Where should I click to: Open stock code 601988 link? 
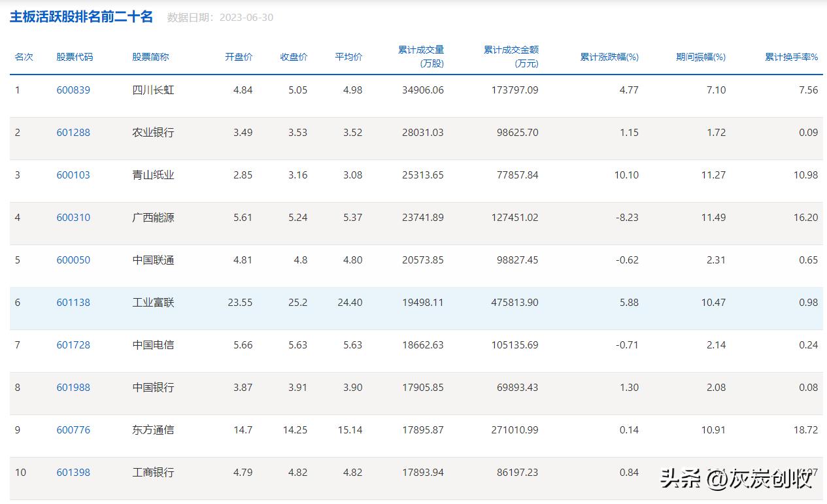click(73, 388)
